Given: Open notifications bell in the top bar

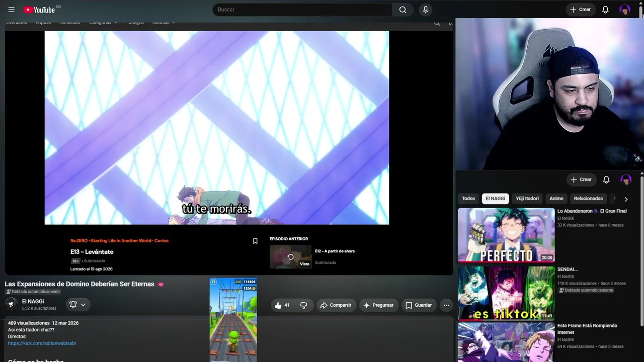Looking at the screenshot, I should point(606,10).
